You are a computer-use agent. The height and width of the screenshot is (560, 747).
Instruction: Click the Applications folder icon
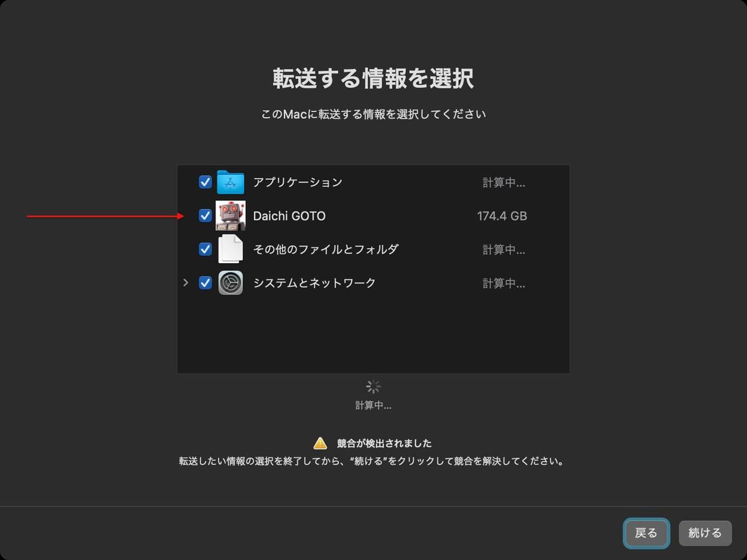click(230, 182)
